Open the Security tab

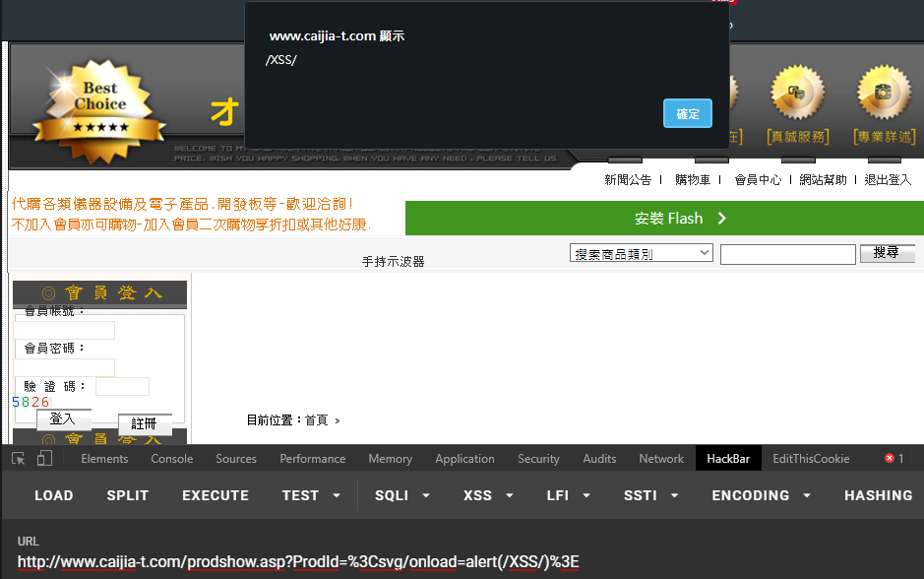(x=538, y=459)
